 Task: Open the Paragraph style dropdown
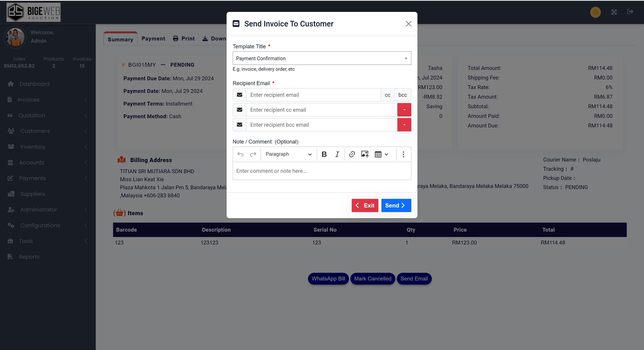pyautogui.click(x=288, y=154)
